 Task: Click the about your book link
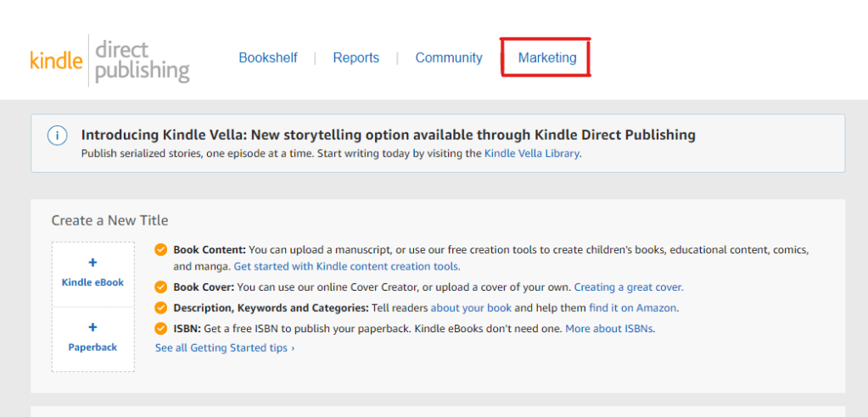[x=471, y=308]
